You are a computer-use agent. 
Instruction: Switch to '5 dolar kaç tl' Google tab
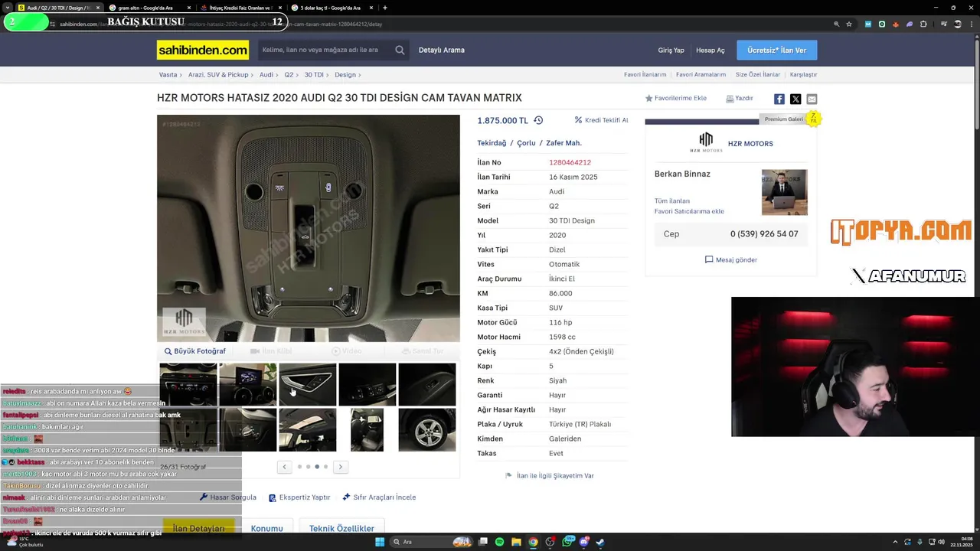click(331, 8)
